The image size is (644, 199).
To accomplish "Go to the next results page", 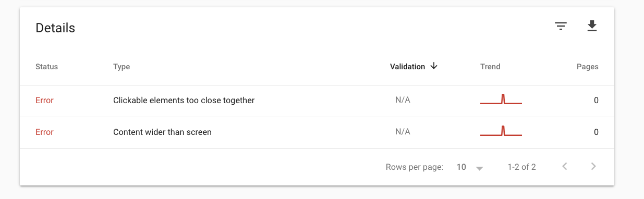I will (593, 167).
